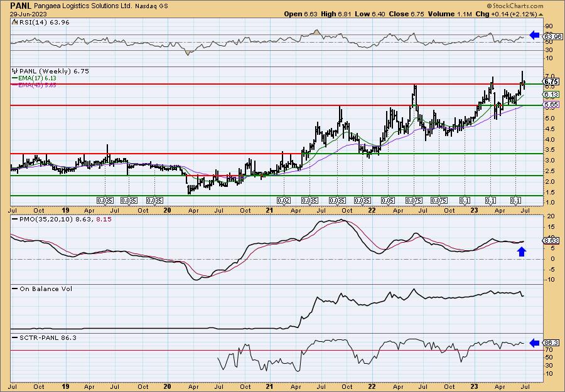
Task: Click the Low 6.40 value
Action: (371, 14)
